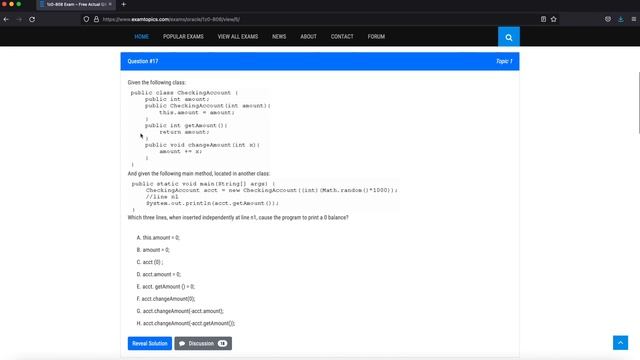Open the ABOUT navigation item
Image resolution: width=640 pixels, height=360 pixels.
(308, 37)
